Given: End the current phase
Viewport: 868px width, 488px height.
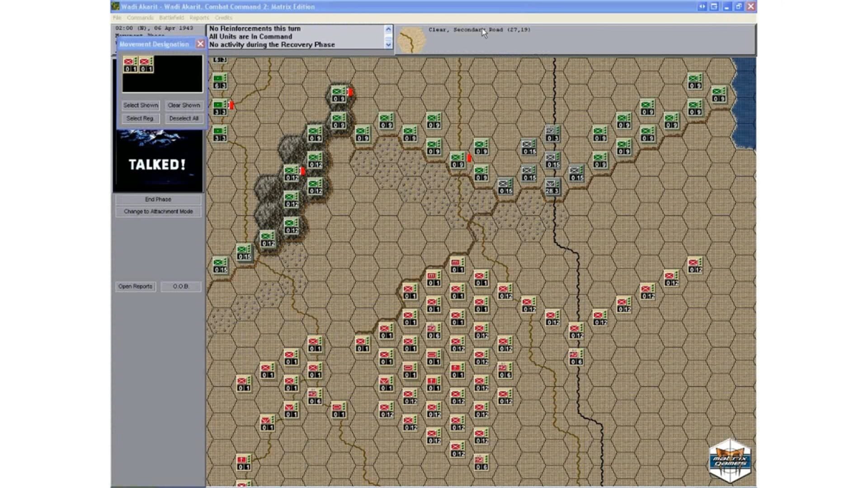Looking at the screenshot, I should coord(158,199).
